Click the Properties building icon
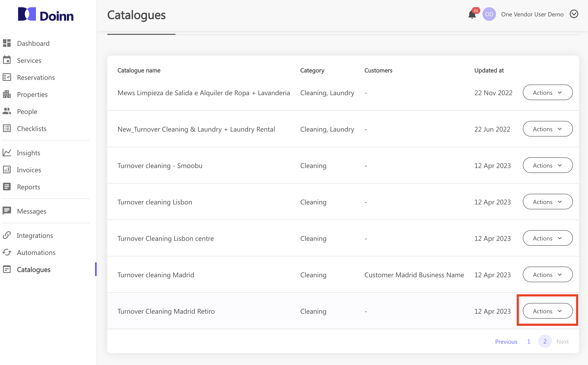Screen dimensions: 588x365 7,94
